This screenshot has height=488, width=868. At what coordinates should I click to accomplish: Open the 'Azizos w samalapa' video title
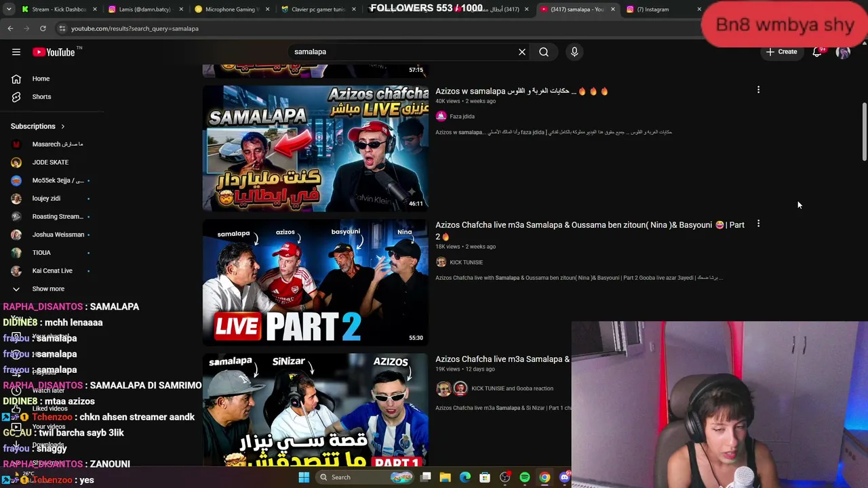pyautogui.click(x=521, y=91)
